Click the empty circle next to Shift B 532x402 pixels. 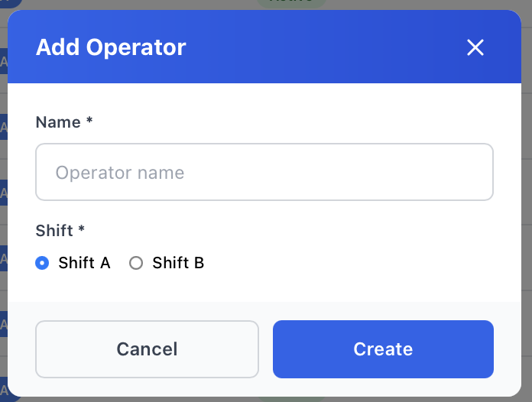point(136,263)
